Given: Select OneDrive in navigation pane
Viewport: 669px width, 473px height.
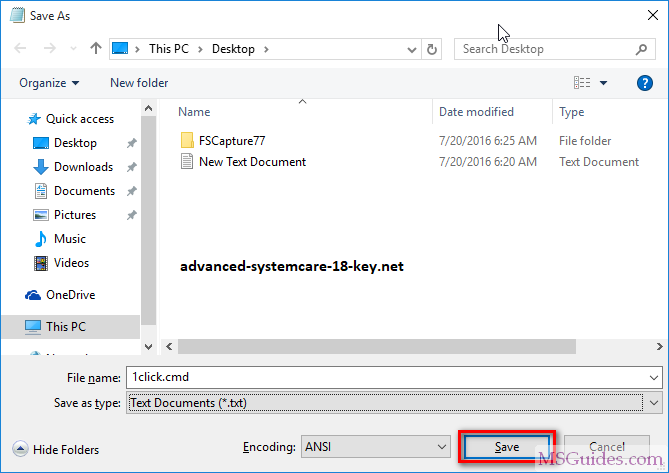Looking at the screenshot, I should pyautogui.click(x=69, y=295).
